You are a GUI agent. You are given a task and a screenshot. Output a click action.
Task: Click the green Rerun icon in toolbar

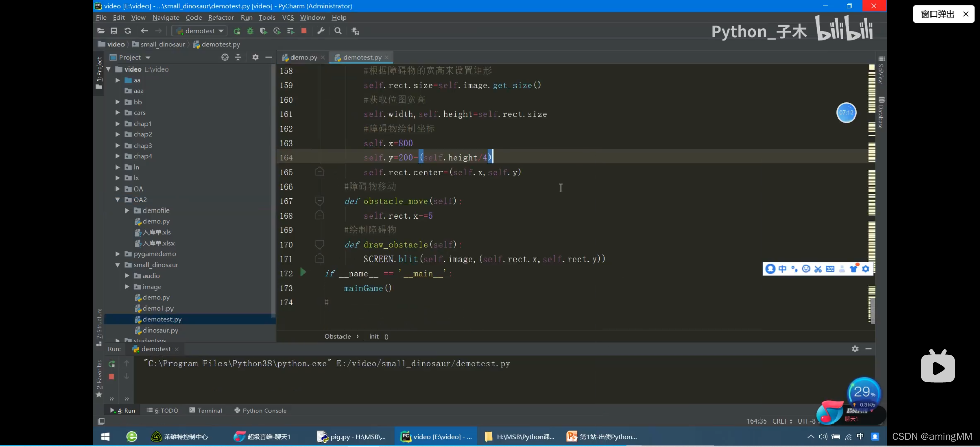tap(237, 31)
